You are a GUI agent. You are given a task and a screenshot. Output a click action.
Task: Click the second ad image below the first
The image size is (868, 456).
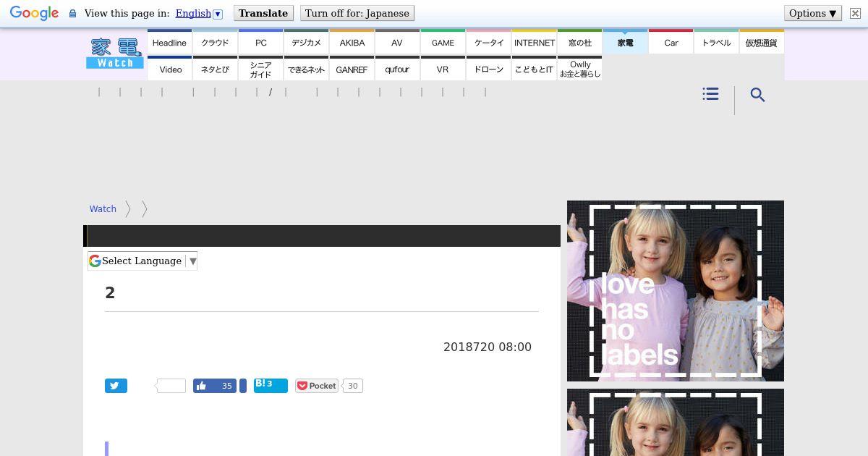point(676,422)
